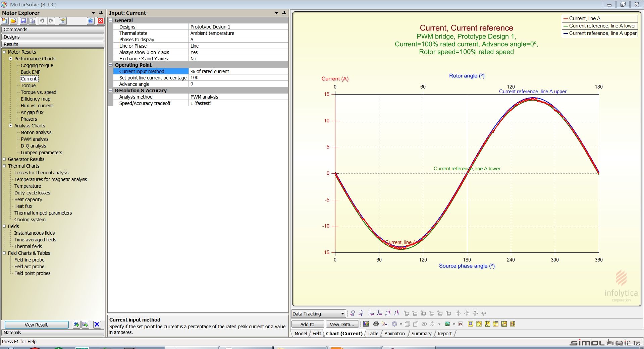Click the properties sheet icon in Motor Explorer toolbar
Viewport: 644px width, 349px height.
pyautogui.click(x=63, y=21)
